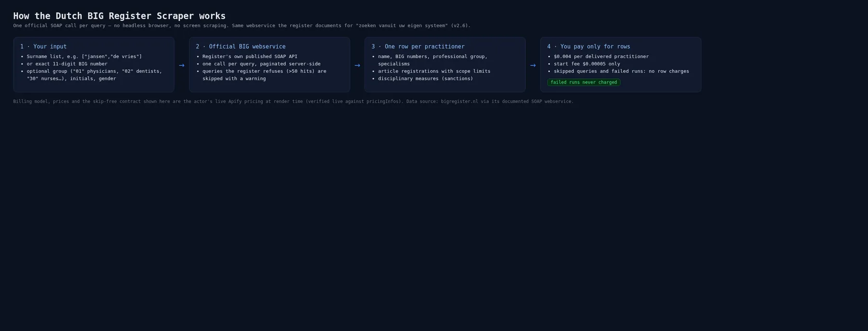Click the subtitle about one official SOAP call
Screen dimensions: 868x331
coord(242,26)
